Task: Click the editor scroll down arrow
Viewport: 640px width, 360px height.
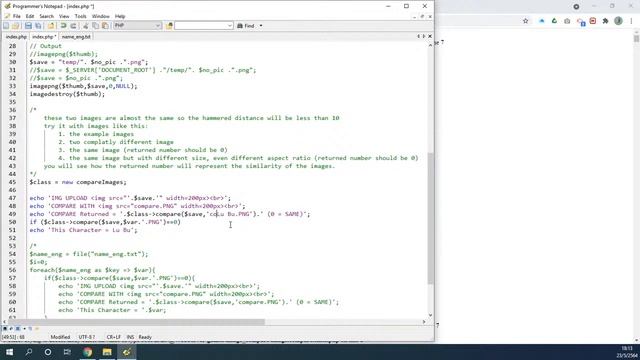Action: click(431, 315)
